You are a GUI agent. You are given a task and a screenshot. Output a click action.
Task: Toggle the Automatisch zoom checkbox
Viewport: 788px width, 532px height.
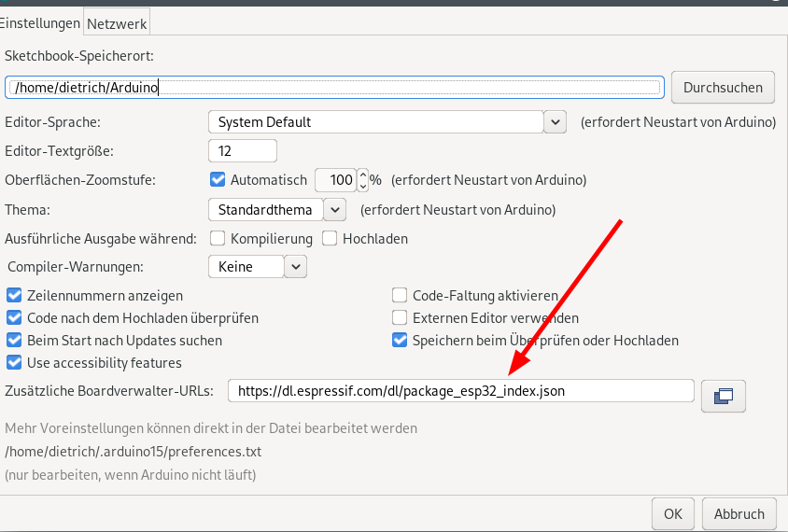pos(218,179)
